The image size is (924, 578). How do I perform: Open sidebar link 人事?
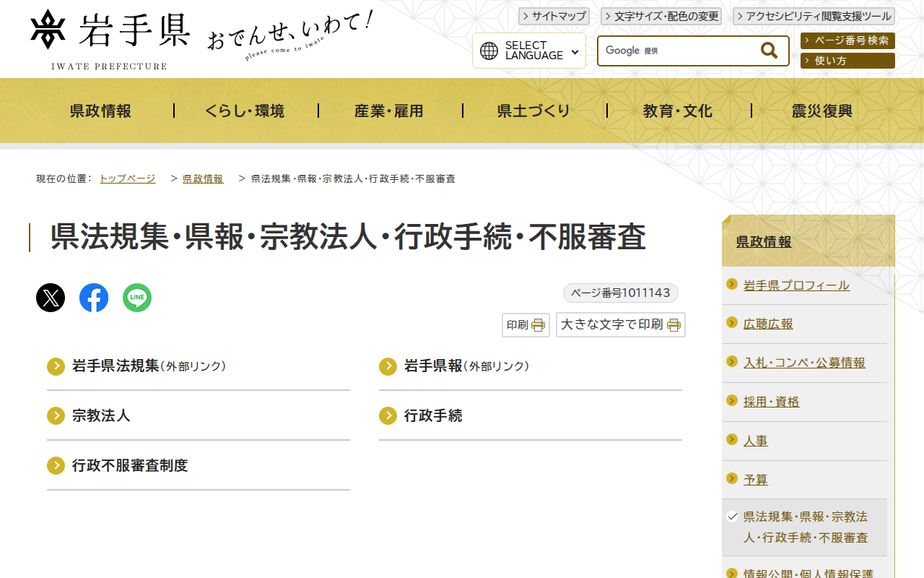[756, 441]
